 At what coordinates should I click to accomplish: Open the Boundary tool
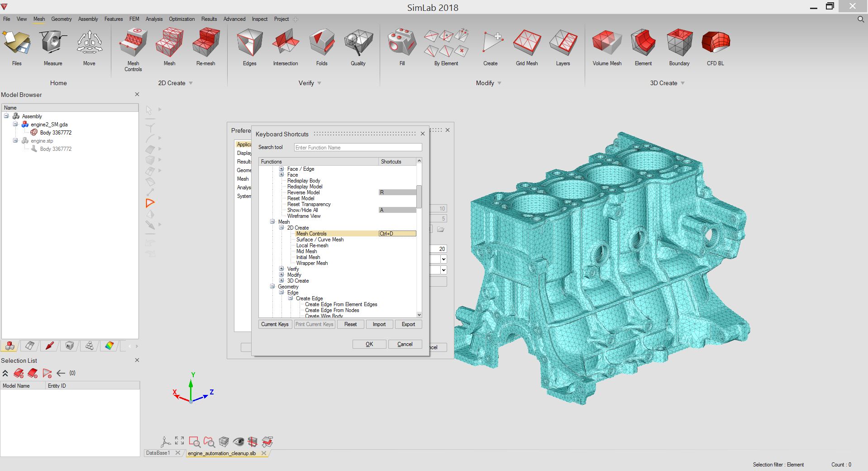tap(679, 48)
